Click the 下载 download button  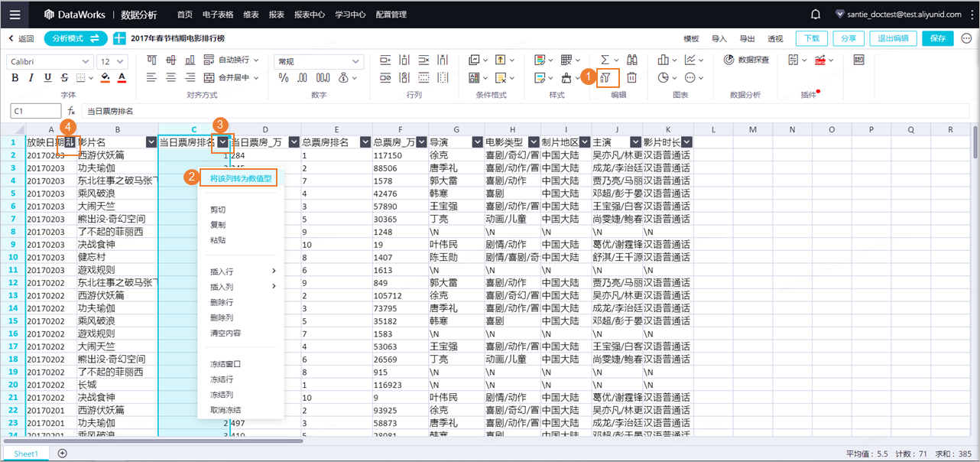tap(812, 38)
